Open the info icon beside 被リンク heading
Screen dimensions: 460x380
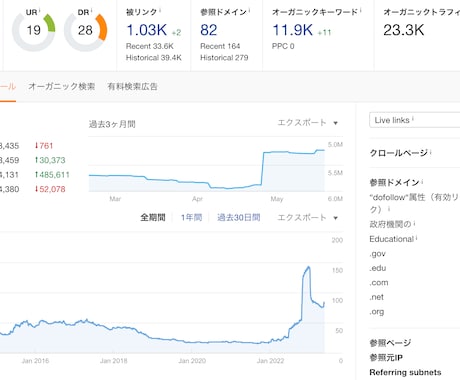pos(160,10)
